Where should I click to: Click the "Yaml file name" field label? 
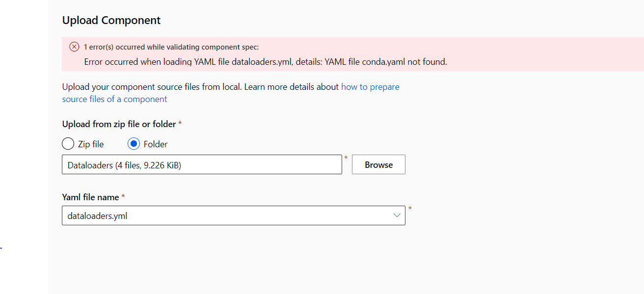click(90, 197)
